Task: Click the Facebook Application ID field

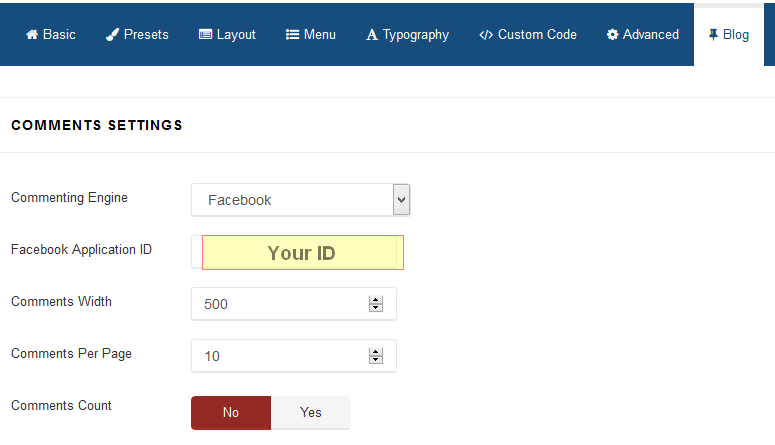Action: click(x=302, y=253)
